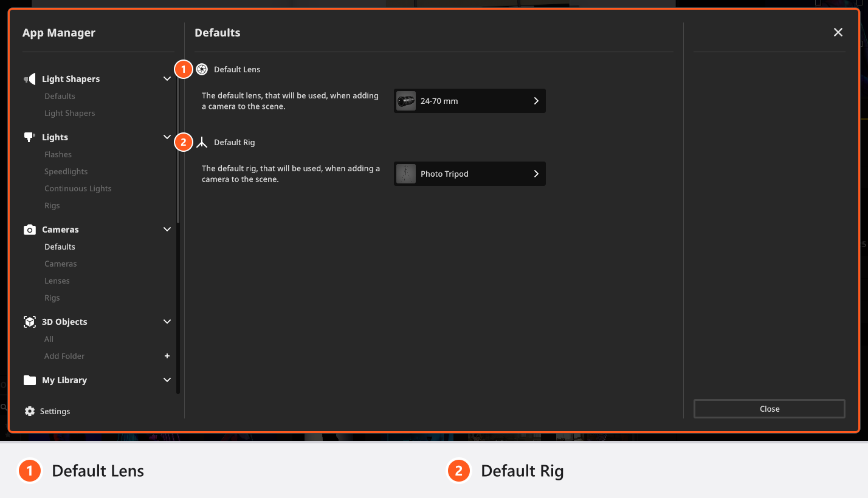Open Settings via the gear icon
868x498 pixels.
click(x=30, y=411)
